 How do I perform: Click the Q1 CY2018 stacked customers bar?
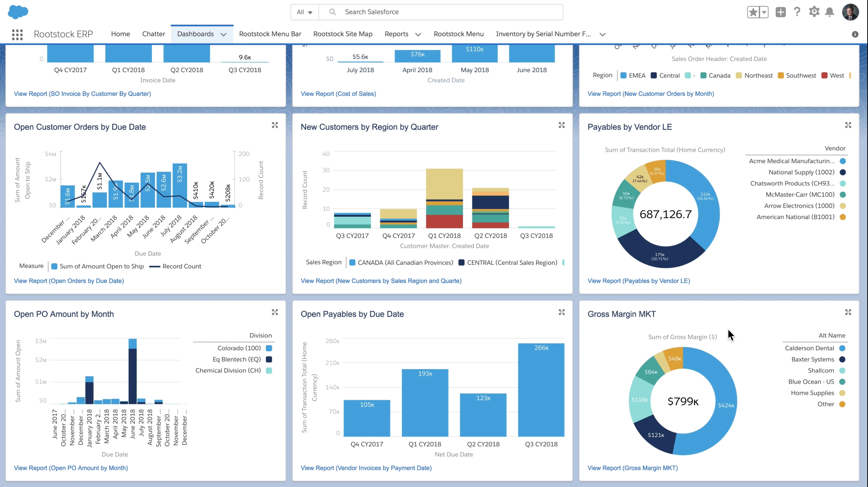tap(444, 198)
